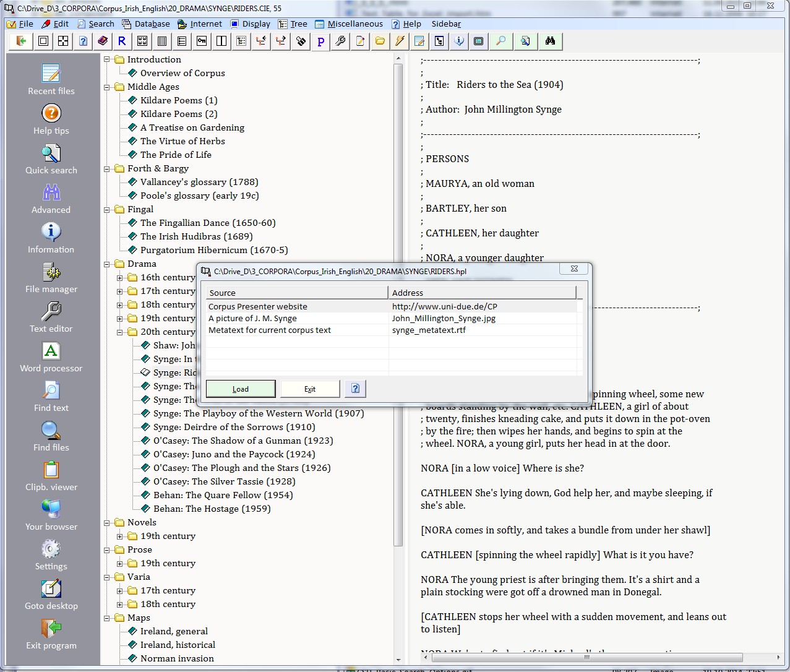The width and height of the screenshot is (790, 672).
Task: Click the binoculars icon in the toolbar
Action: (550, 41)
